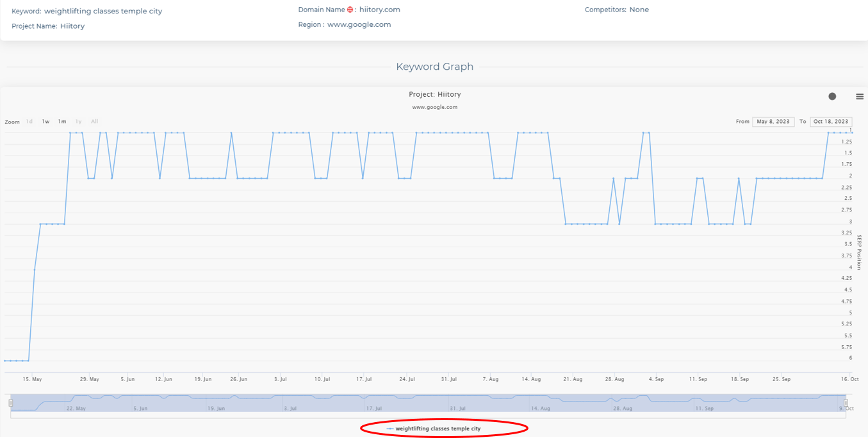Click the scrollbar track below the navigator
Viewport: 868px width, 440px height.
(428, 415)
